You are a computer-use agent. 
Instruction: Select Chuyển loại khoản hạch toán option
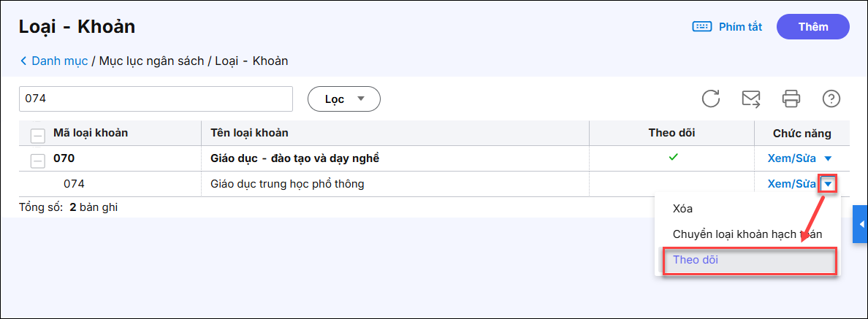[x=747, y=234]
